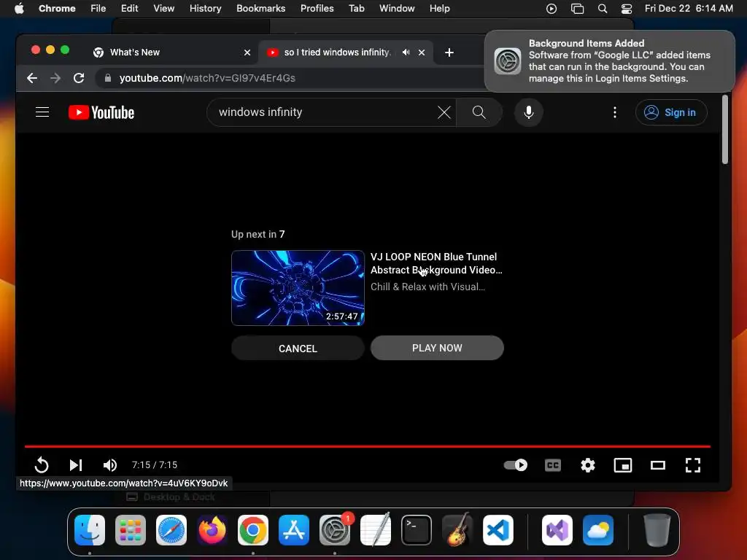Open Control Center in menu bar

[x=627, y=9]
